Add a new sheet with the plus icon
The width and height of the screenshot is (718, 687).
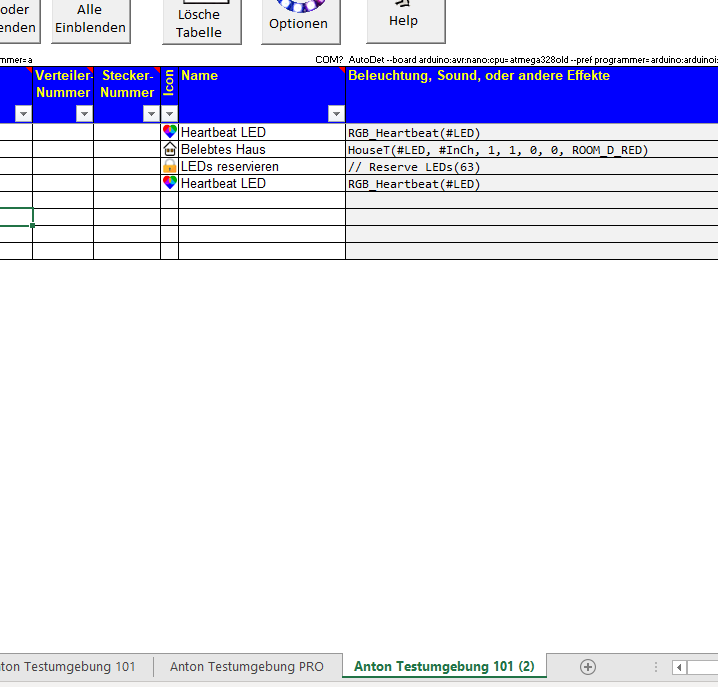click(x=588, y=667)
